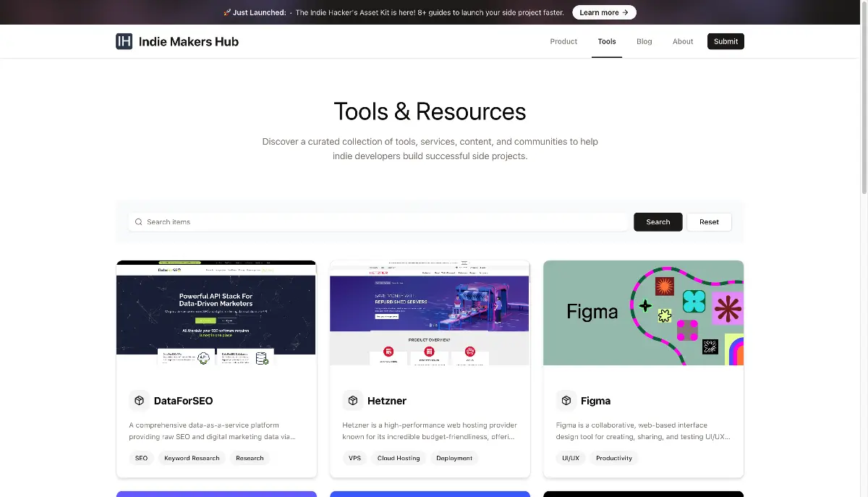This screenshot has height=497, width=868.
Task: Click the cube icon beside DataForSEO
Action: coord(139,400)
